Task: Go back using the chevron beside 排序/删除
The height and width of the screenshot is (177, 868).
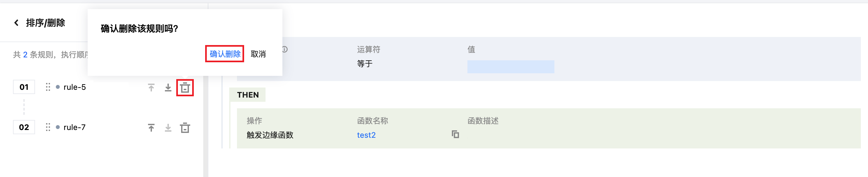Action: pyautogui.click(x=16, y=23)
